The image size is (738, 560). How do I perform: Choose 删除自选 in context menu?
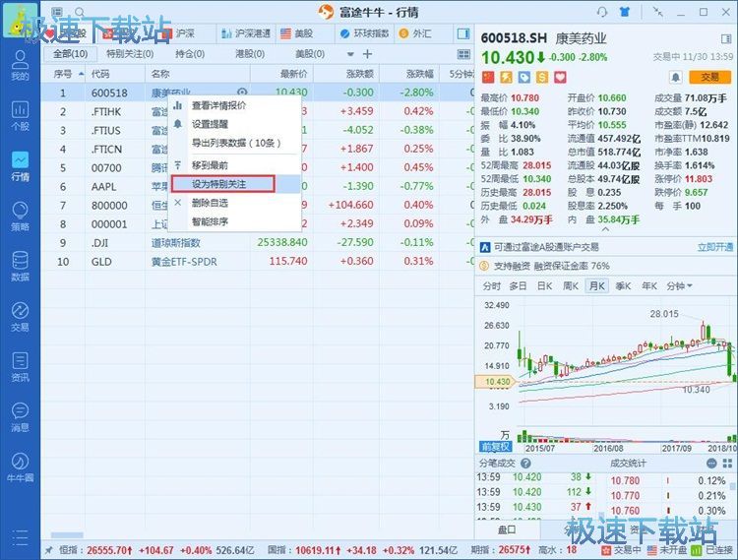[x=234, y=203]
